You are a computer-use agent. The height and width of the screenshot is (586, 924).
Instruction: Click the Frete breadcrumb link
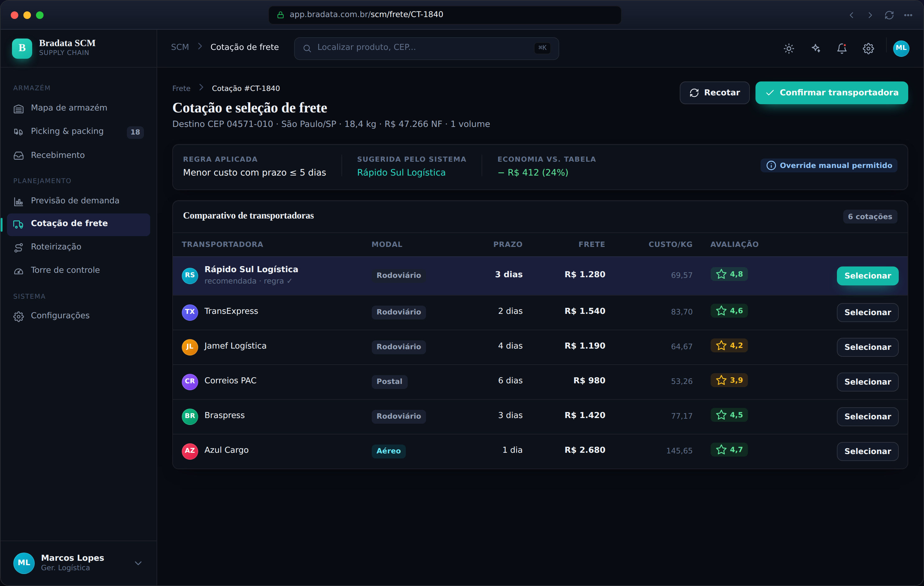coord(181,88)
